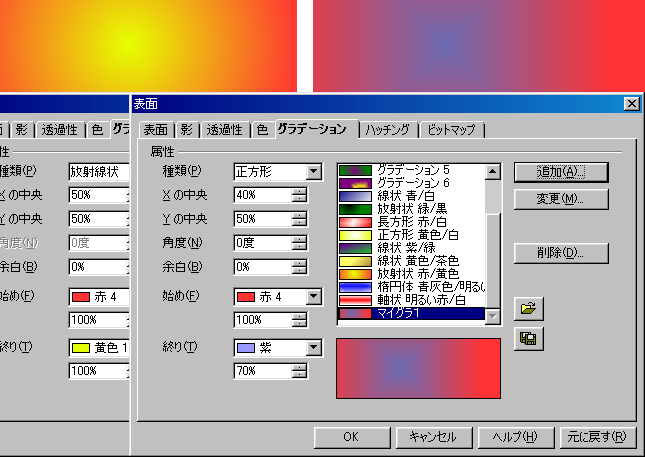This screenshot has height=457, width=645.
Task: Choose the 長方形 赤/白 gradient entry
Action: (412, 222)
